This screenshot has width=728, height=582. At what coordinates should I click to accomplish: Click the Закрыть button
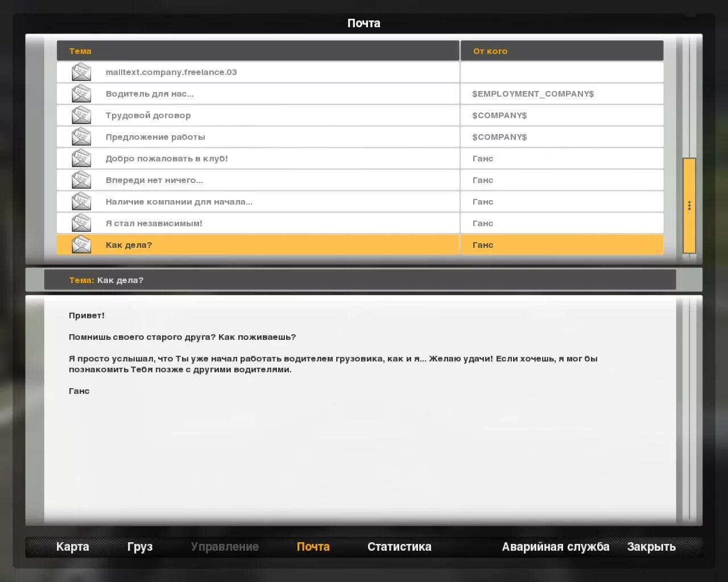651,547
